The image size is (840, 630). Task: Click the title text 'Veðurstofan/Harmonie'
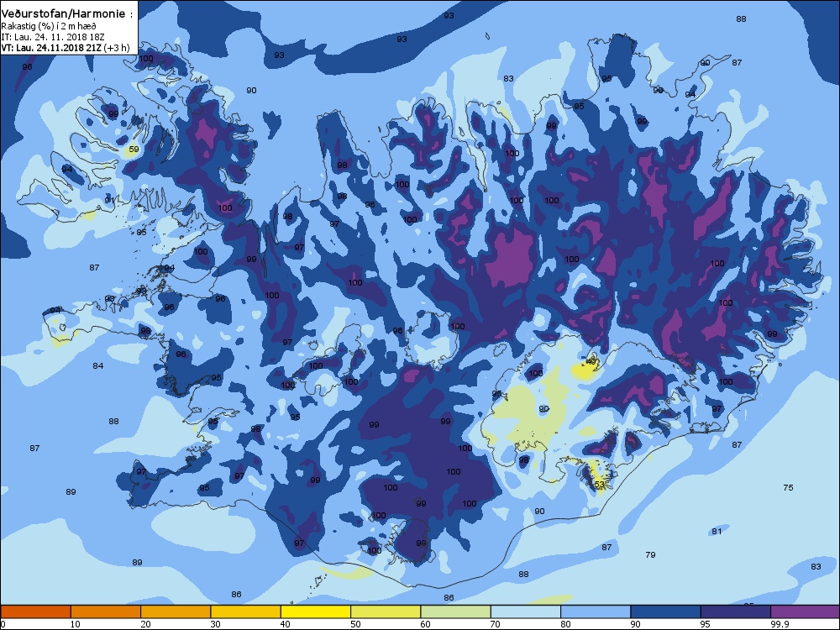tap(64, 14)
